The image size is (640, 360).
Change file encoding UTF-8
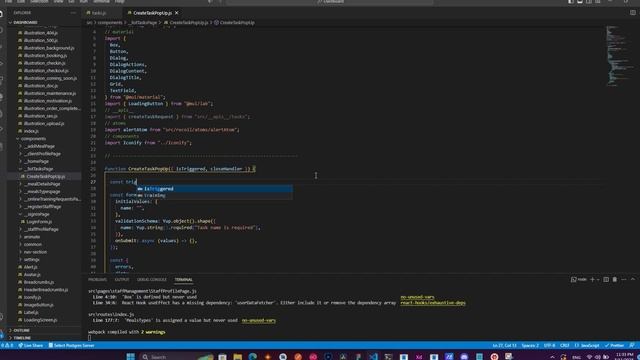549,346
